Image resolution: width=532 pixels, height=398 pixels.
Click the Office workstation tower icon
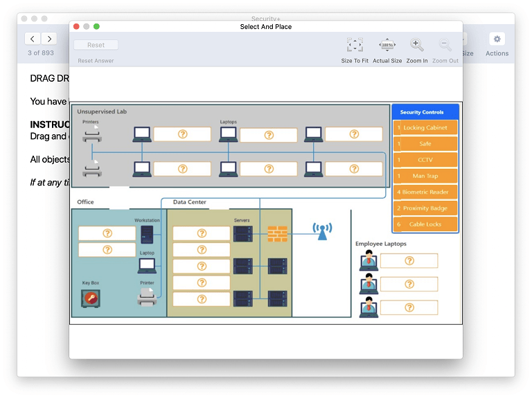pyautogui.click(x=147, y=233)
